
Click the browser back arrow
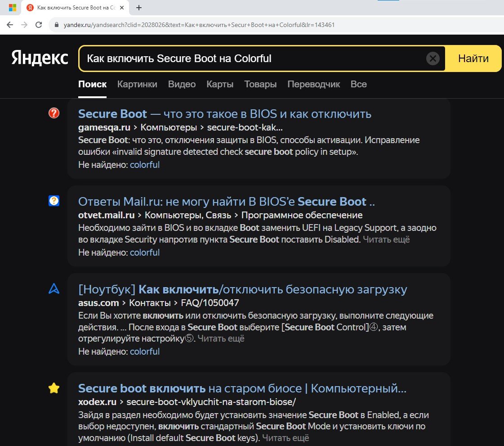point(10,25)
